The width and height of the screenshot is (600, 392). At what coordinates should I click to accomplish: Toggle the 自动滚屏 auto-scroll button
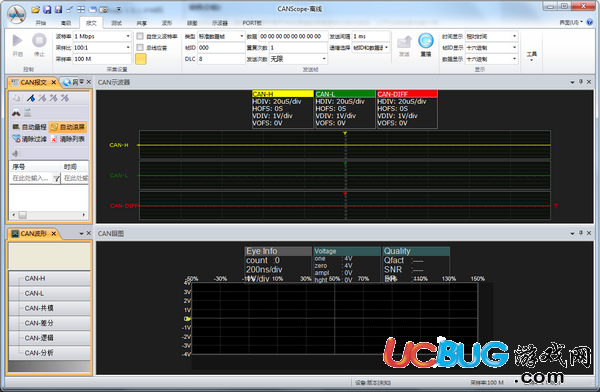[x=68, y=127]
